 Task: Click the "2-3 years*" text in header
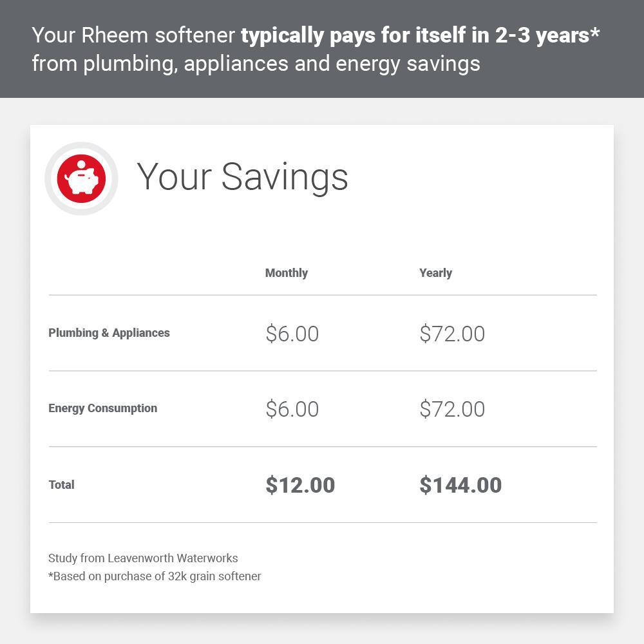(x=547, y=35)
